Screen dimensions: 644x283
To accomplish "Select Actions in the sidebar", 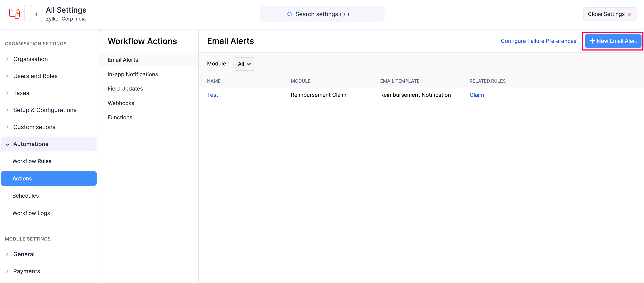I will [49, 178].
